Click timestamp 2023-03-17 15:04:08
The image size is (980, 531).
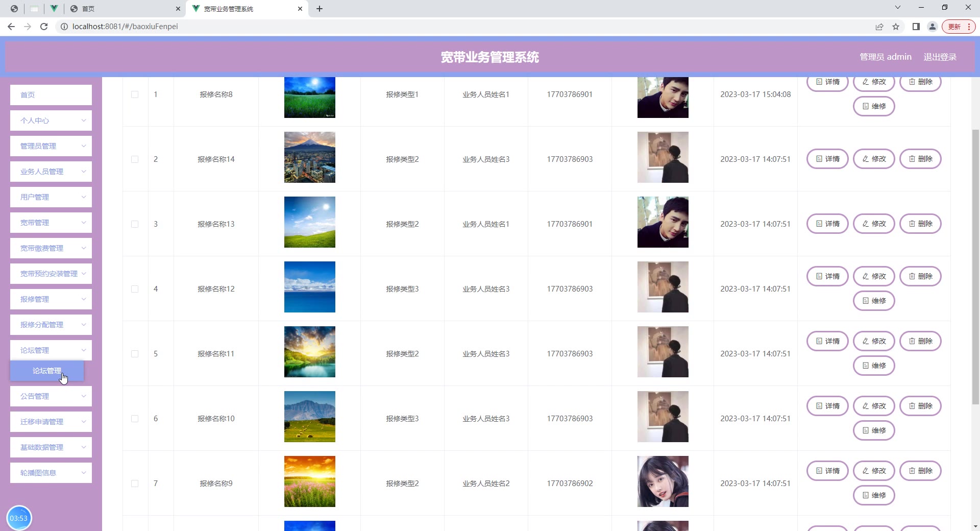pos(755,94)
